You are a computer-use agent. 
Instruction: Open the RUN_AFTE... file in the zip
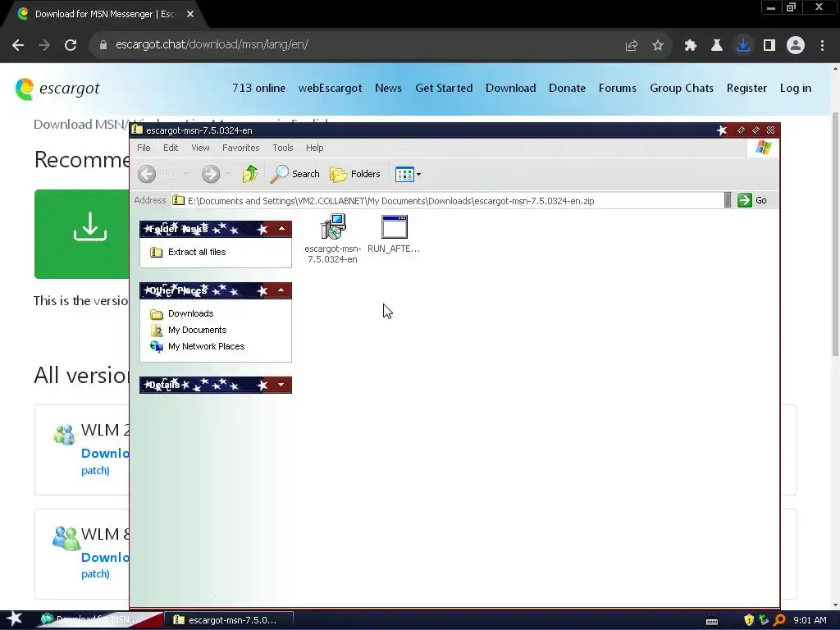394,234
